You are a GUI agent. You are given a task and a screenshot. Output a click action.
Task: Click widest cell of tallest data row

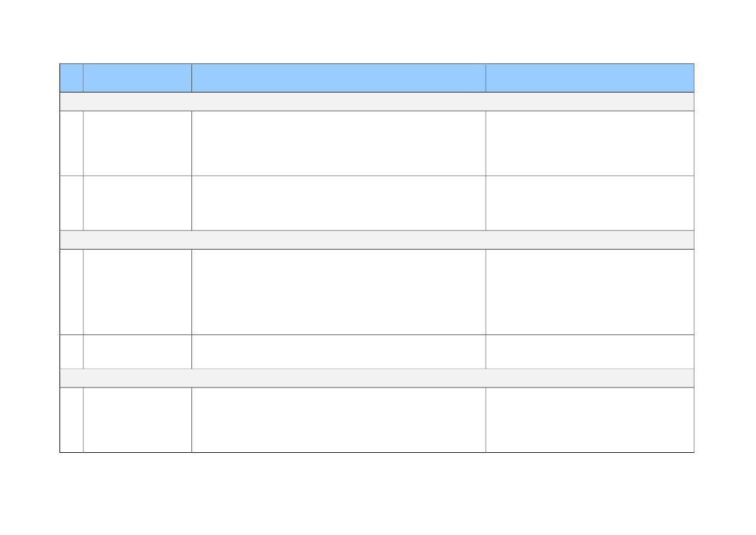click(x=338, y=292)
